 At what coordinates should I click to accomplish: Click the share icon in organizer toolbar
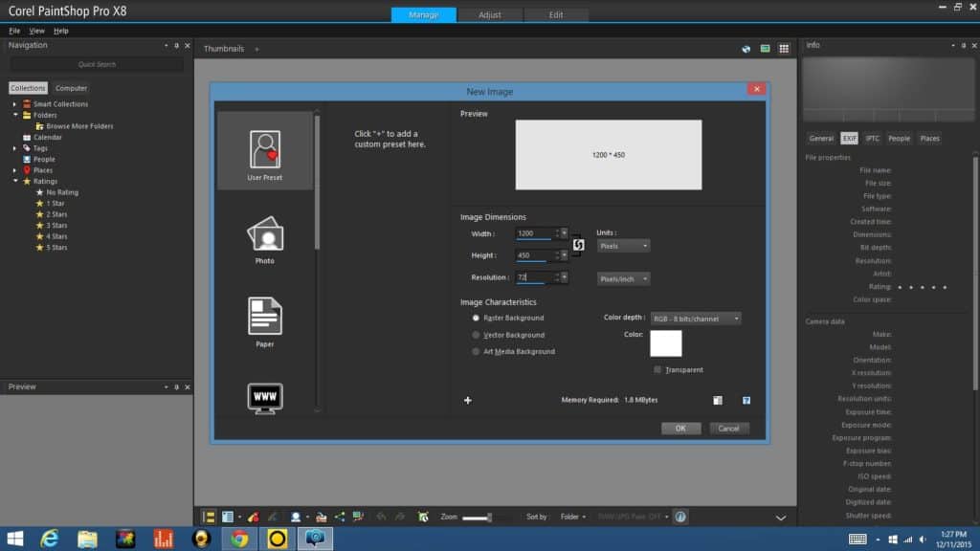(340, 517)
